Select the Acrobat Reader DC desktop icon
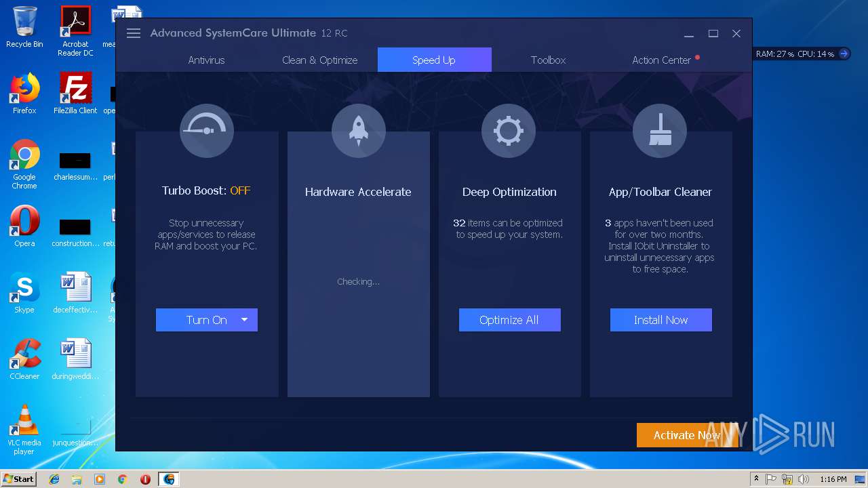Image resolution: width=868 pixels, height=488 pixels. (x=75, y=30)
